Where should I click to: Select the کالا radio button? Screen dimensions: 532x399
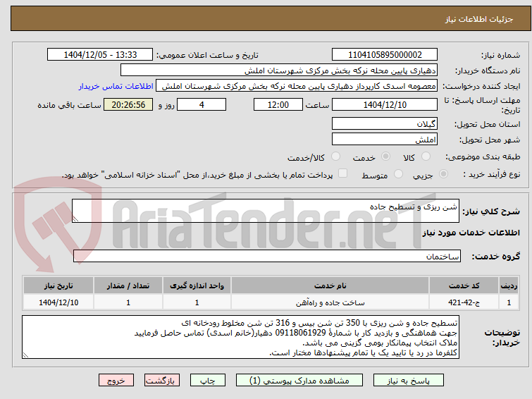point(426,156)
